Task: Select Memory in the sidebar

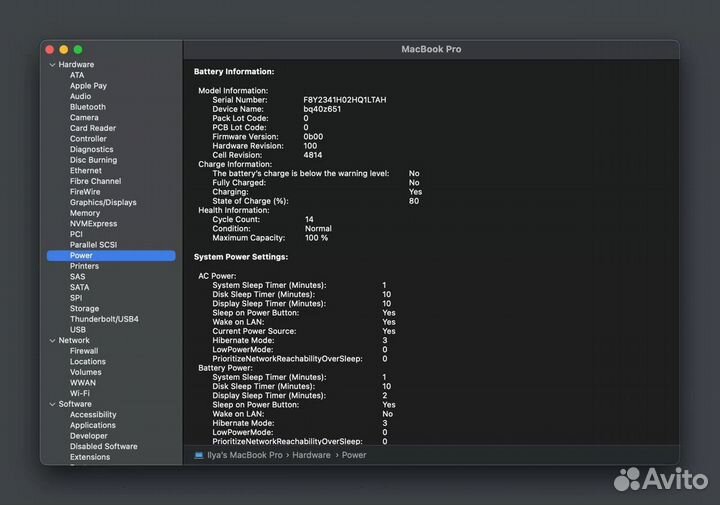Action: coord(85,213)
